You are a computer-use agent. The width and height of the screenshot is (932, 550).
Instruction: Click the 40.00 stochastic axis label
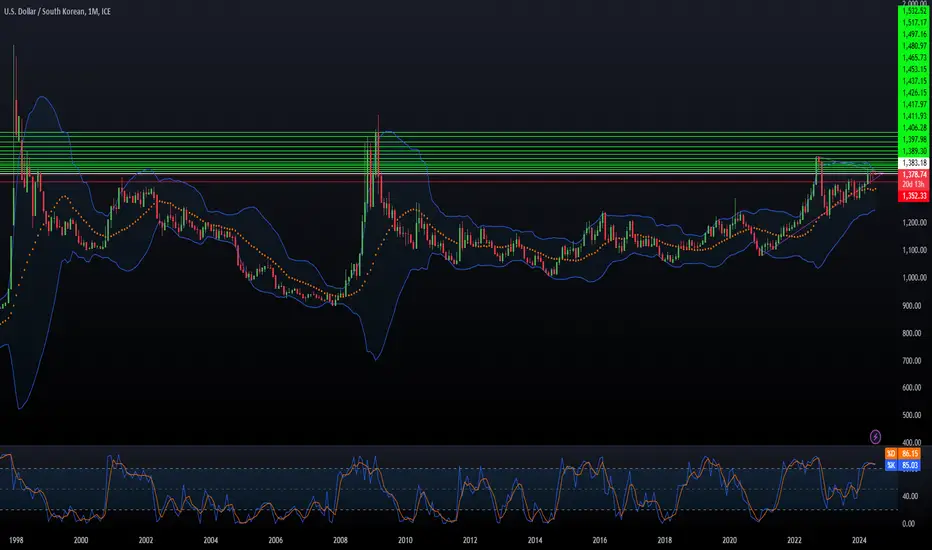click(908, 496)
